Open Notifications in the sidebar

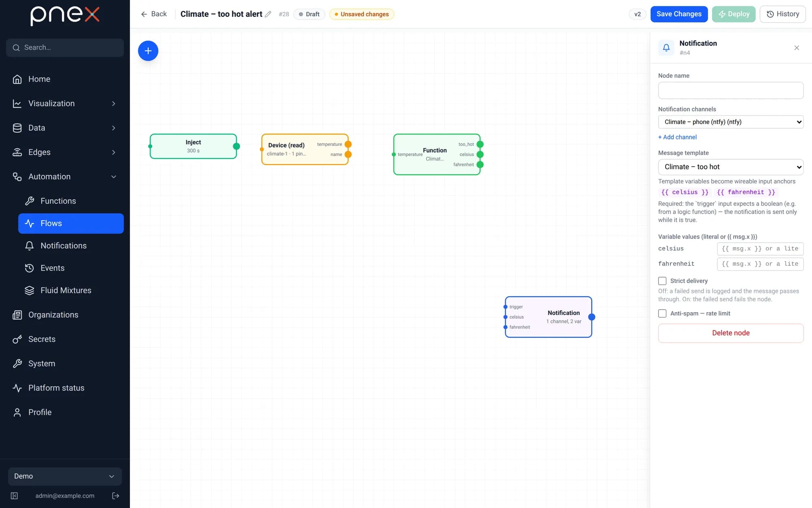71,246
